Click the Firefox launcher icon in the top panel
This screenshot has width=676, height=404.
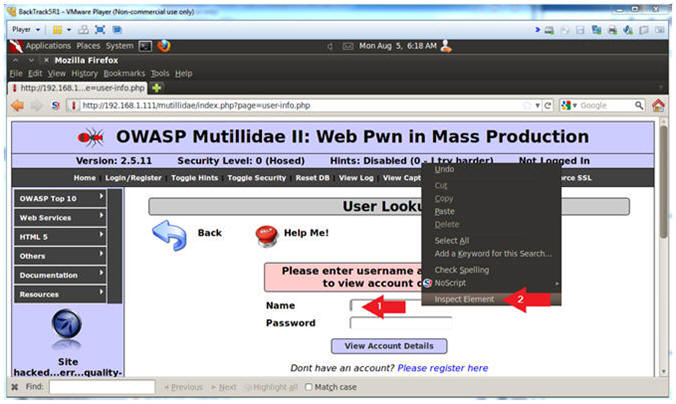click(164, 46)
